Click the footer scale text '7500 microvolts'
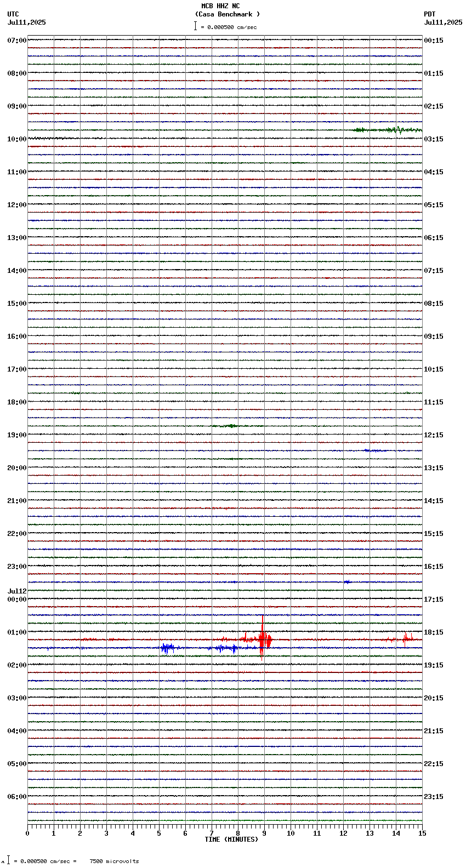 click(x=114, y=861)
